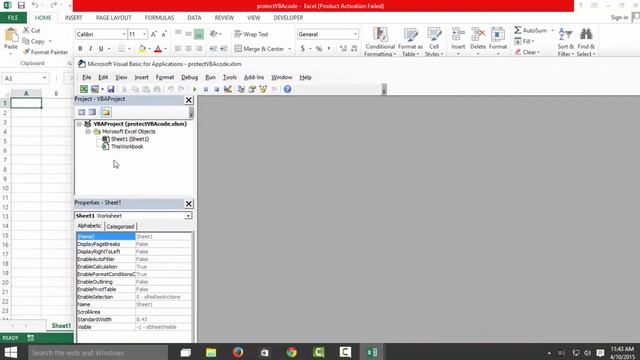Click Center align icon in ribbon
The image size is (640, 360).
(x=188, y=49)
